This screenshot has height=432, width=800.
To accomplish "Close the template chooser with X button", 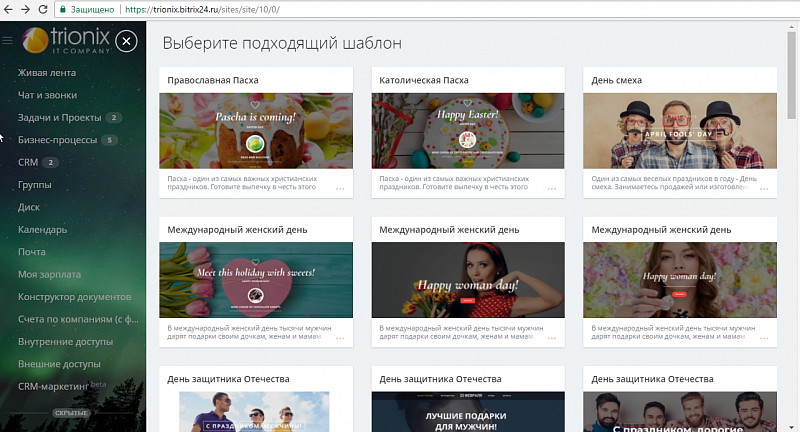I will pos(126,41).
